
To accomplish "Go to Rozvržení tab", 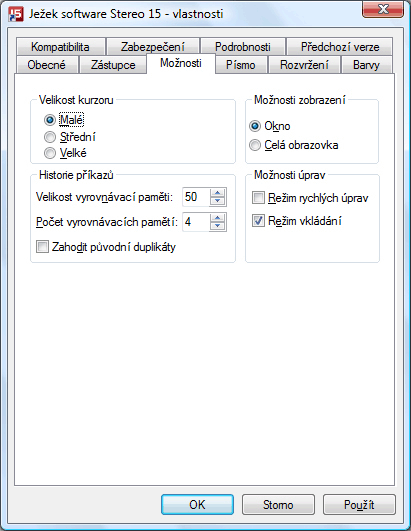I will (304, 65).
